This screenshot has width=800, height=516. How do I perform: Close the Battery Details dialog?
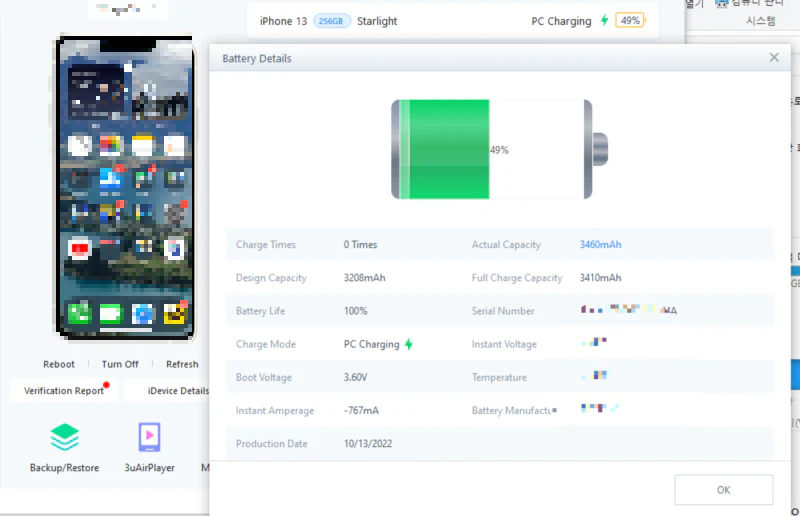coord(774,58)
